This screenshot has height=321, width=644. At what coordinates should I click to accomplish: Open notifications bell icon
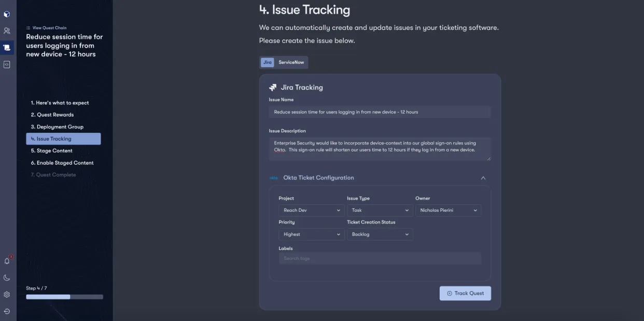(x=7, y=261)
